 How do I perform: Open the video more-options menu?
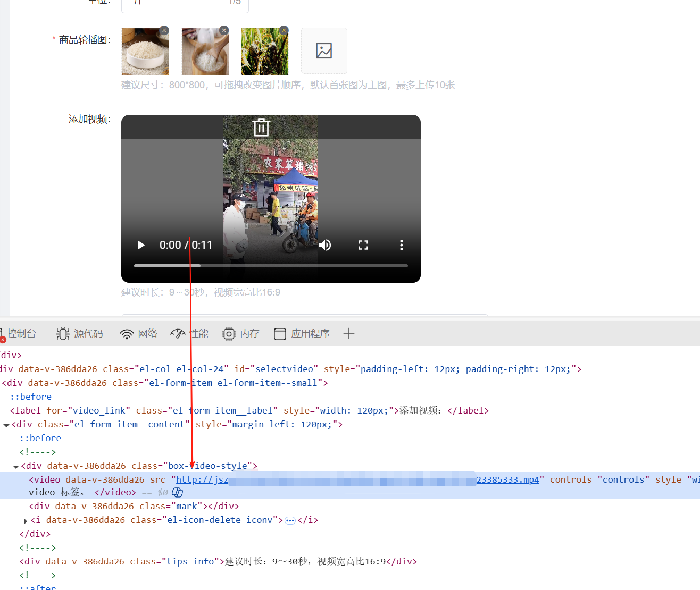402,245
